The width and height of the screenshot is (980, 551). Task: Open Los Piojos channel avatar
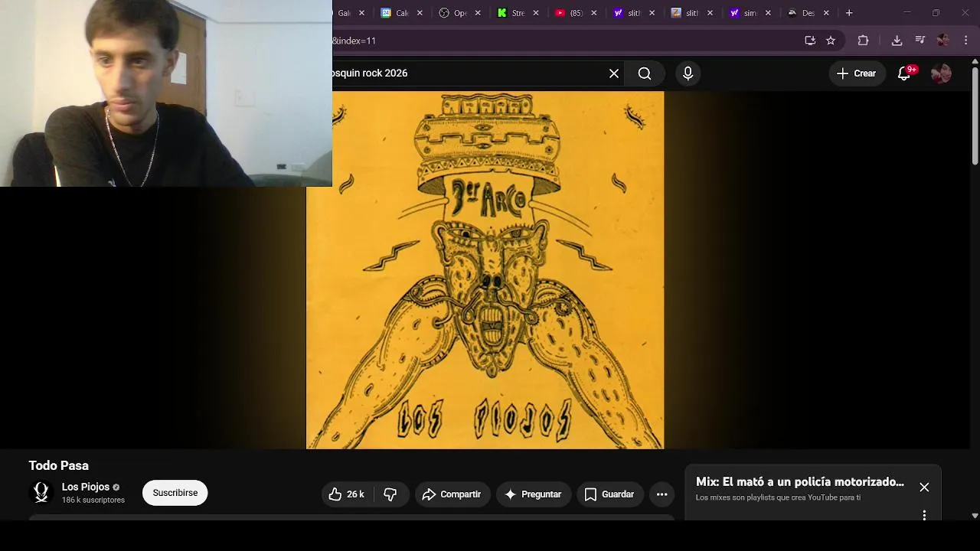[x=41, y=492]
